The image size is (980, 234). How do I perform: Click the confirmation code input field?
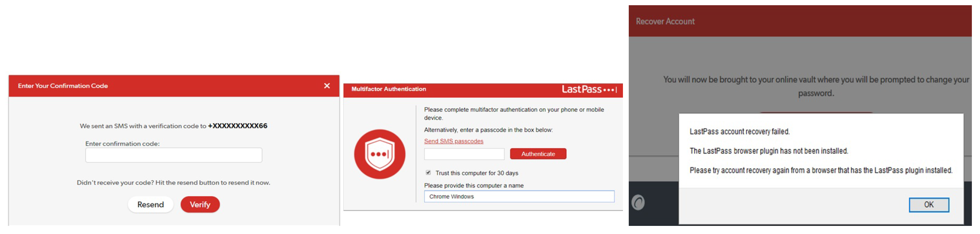(174, 155)
